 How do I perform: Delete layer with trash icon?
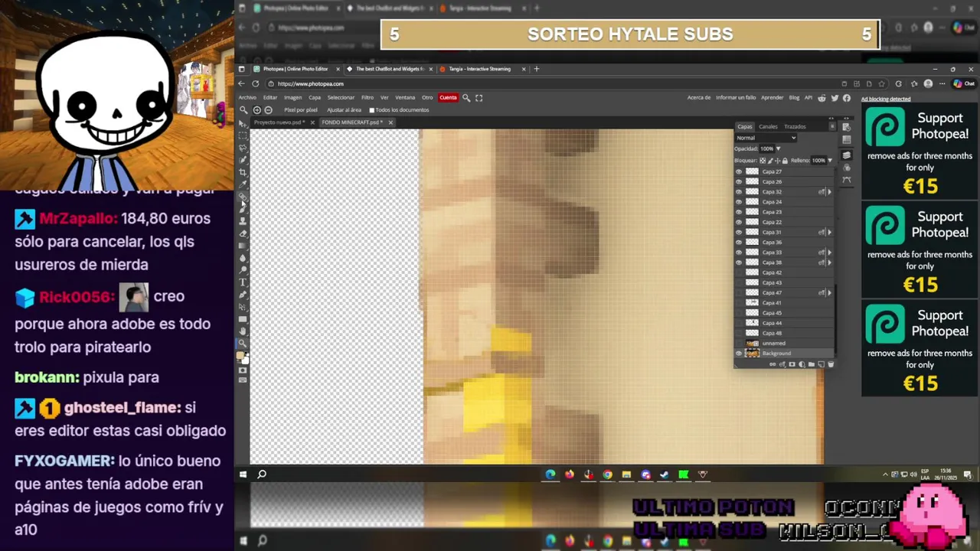(831, 364)
